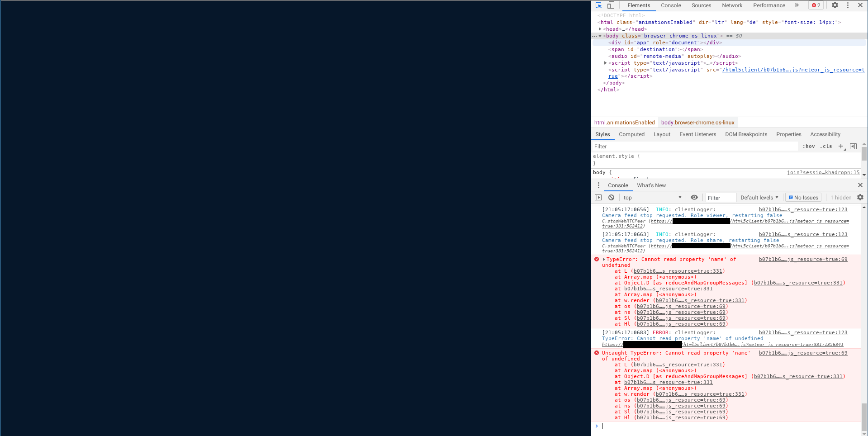The image size is (868, 436).
Task: Open the Computed styles tab
Action: [x=631, y=134]
